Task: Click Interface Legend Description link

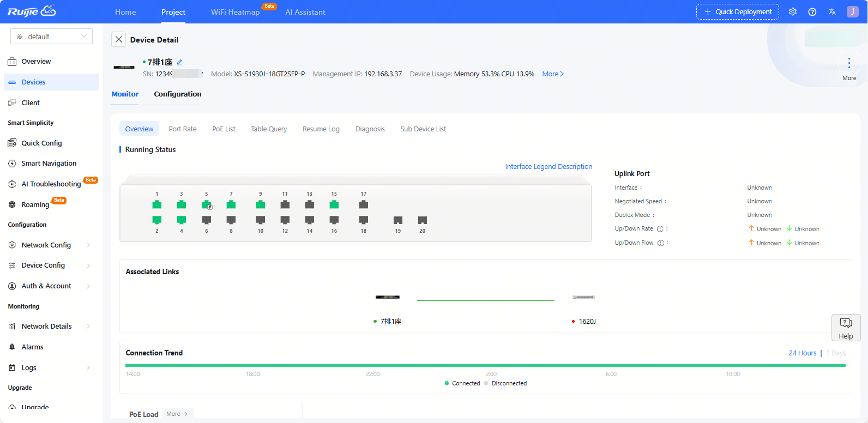Action: (548, 167)
